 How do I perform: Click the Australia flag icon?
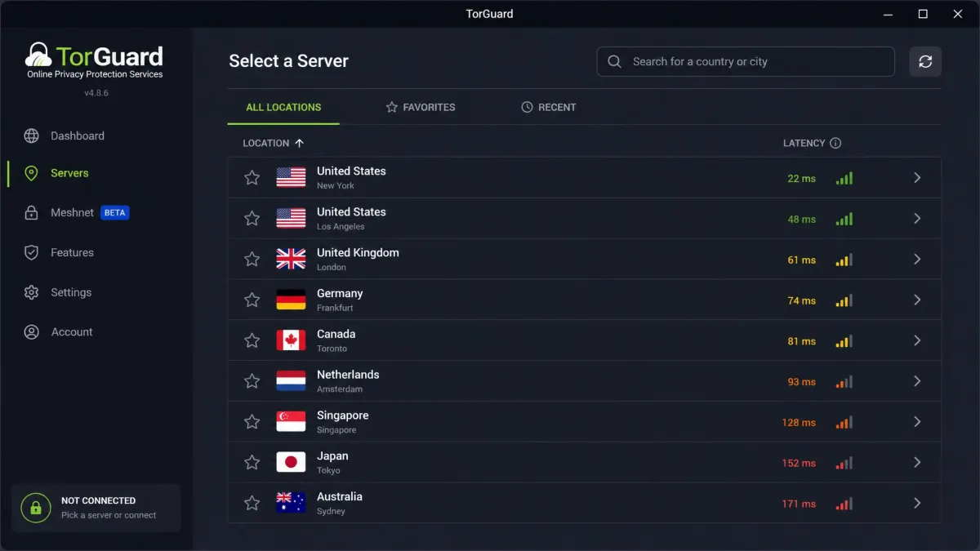291,503
